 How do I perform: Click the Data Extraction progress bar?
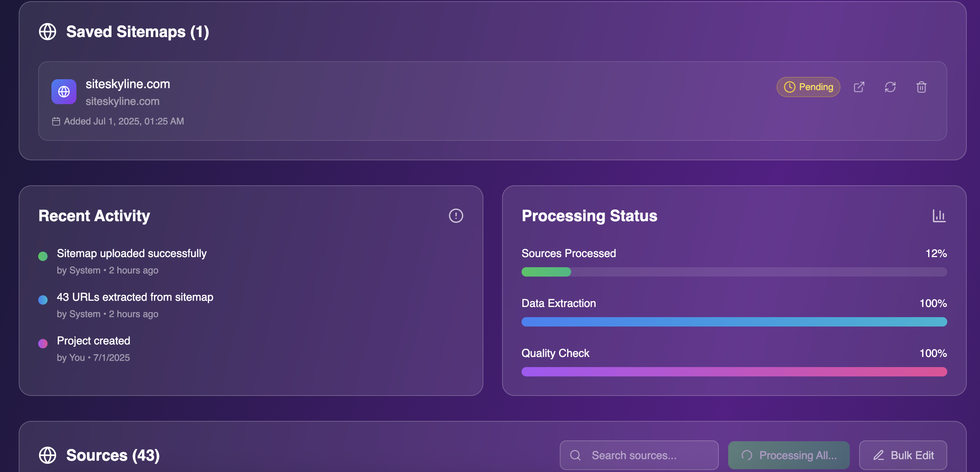(x=734, y=322)
